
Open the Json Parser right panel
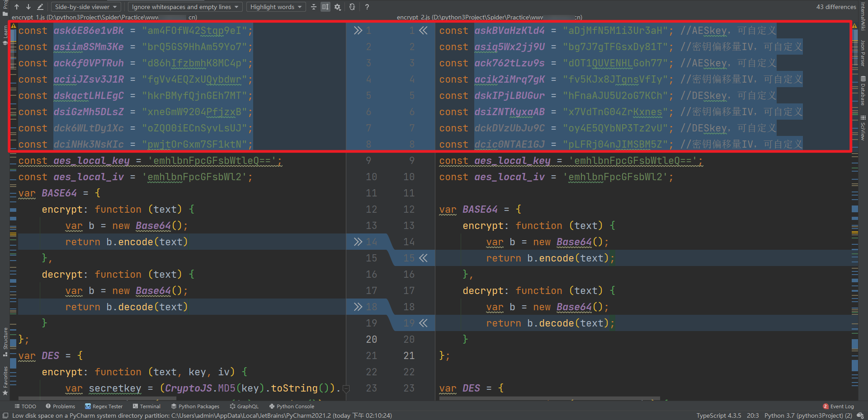pos(863,53)
